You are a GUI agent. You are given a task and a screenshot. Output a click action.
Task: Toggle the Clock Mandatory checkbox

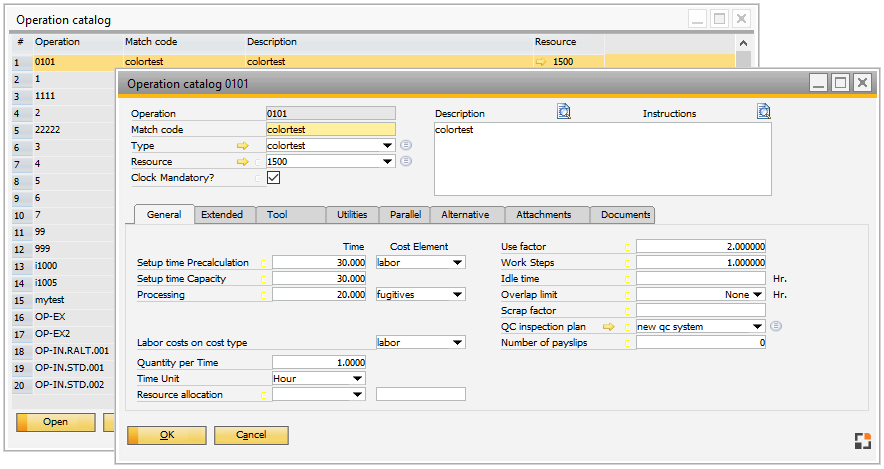273,178
